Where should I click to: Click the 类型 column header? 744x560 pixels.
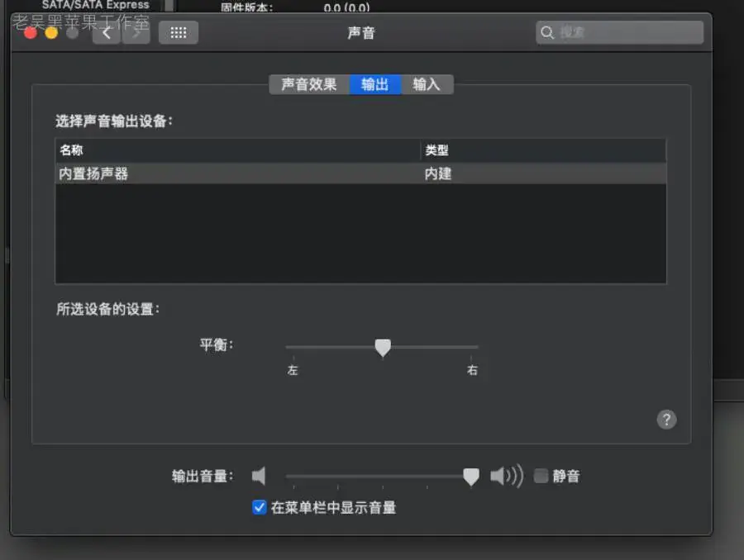coord(543,150)
